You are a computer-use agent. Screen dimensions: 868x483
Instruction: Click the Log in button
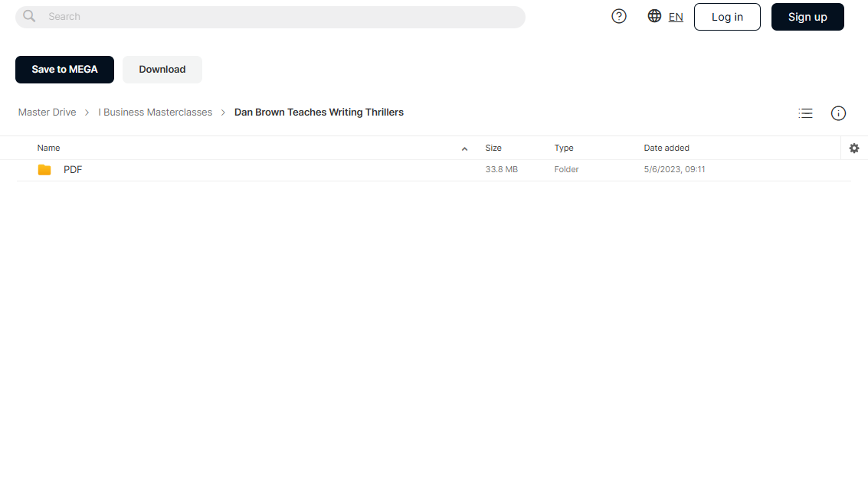[727, 17]
